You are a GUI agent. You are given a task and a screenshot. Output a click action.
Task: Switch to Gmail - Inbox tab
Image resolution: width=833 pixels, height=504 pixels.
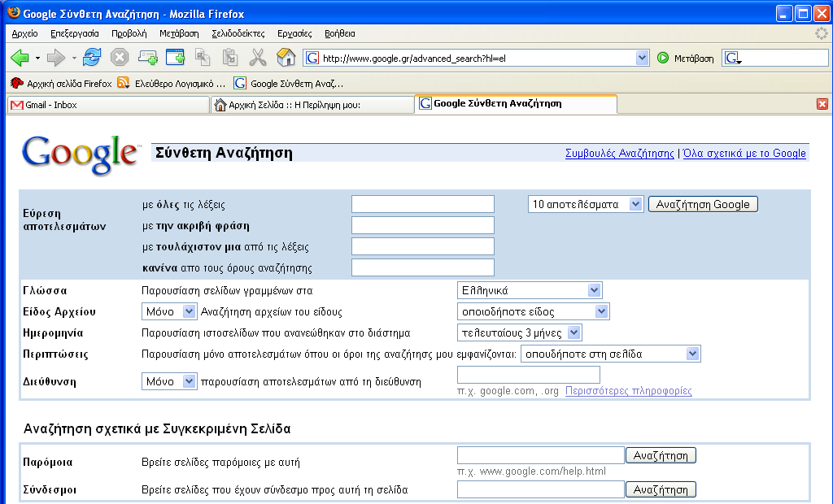108,105
